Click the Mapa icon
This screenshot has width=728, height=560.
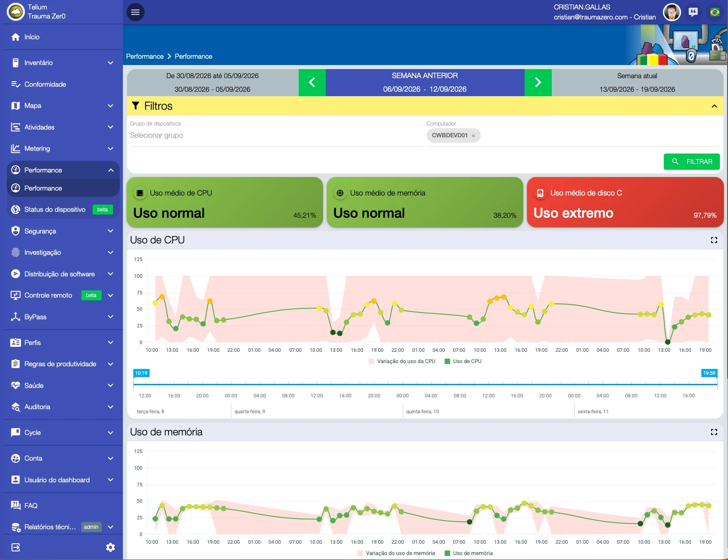pos(15,106)
